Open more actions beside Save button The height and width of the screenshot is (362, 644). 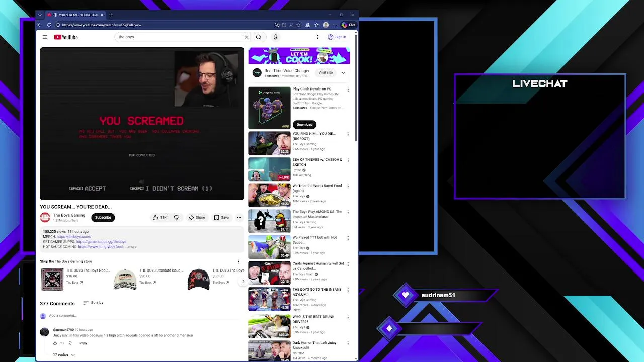(239, 217)
